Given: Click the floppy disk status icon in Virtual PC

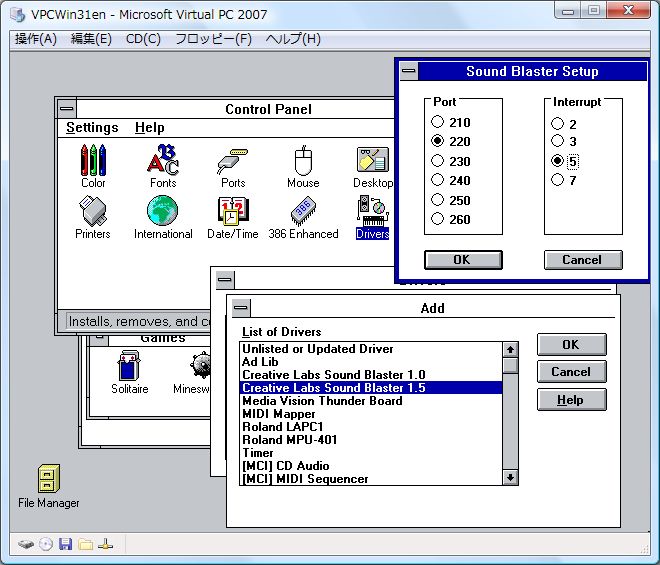Looking at the screenshot, I should pyautogui.click(x=65, y=544).
